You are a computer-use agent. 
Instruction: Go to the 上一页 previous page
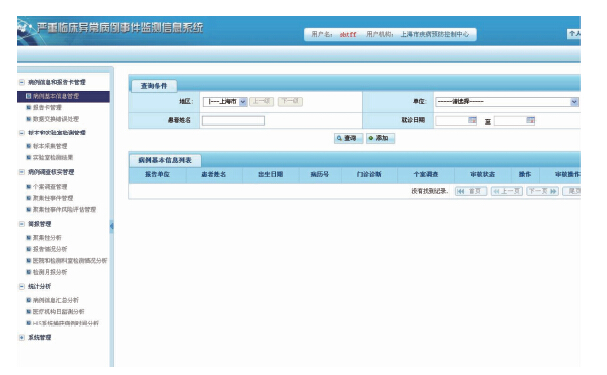pyautogui.click(x=507, y=191)
